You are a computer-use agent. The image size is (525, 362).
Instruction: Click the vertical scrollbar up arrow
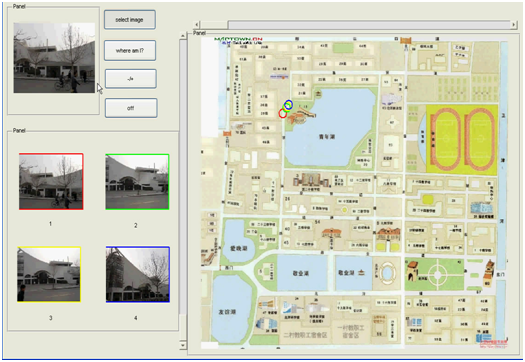(183, 35)
